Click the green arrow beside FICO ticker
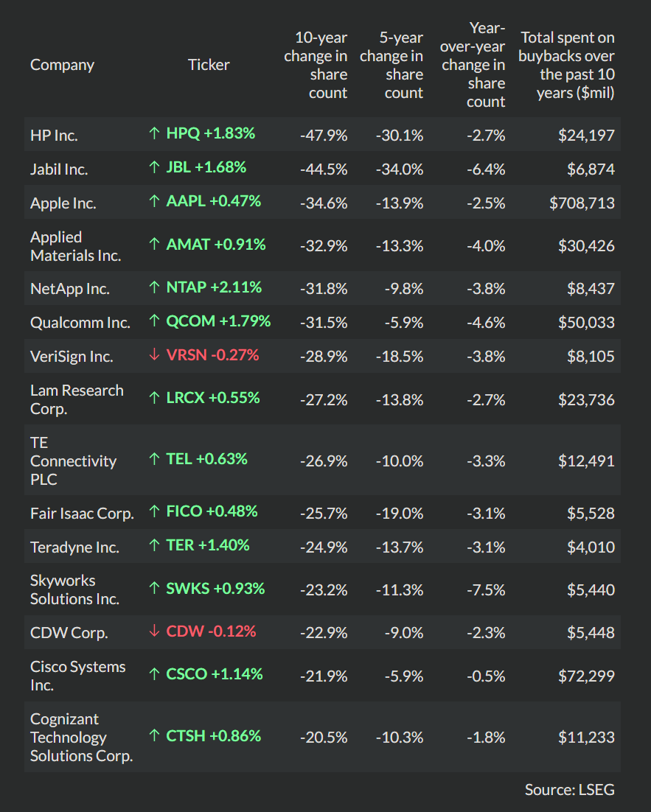 pyautogui.click(x=154, y=511)
